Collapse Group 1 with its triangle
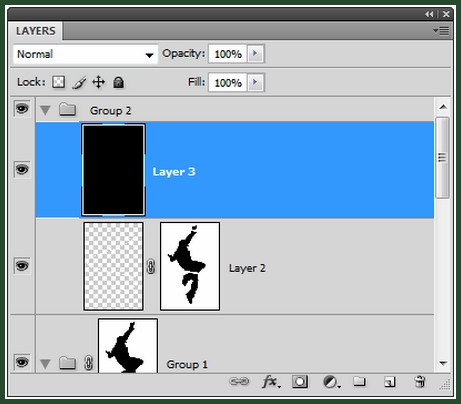 tap(45, 363)
